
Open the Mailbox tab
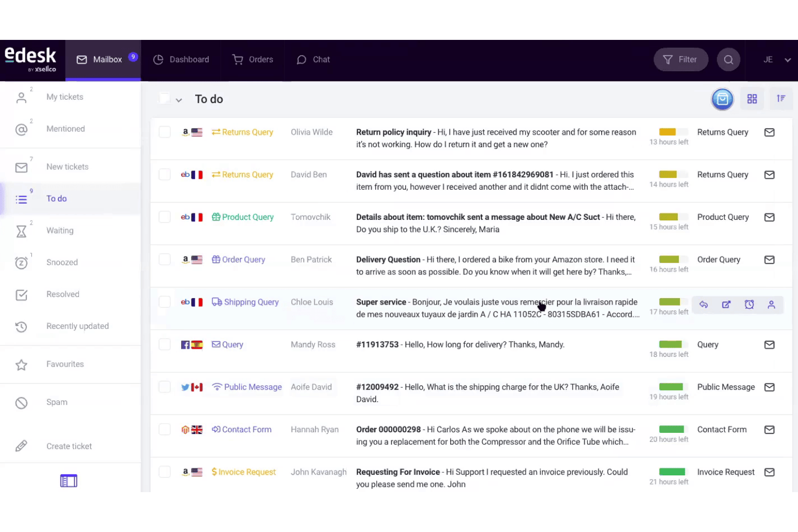pos(104,60)
